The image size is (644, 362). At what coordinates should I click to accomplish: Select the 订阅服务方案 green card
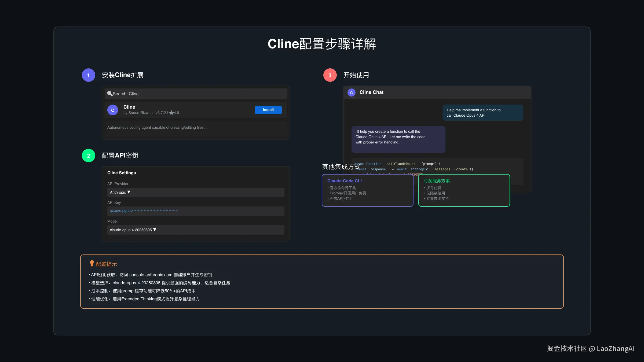(464, 190)
